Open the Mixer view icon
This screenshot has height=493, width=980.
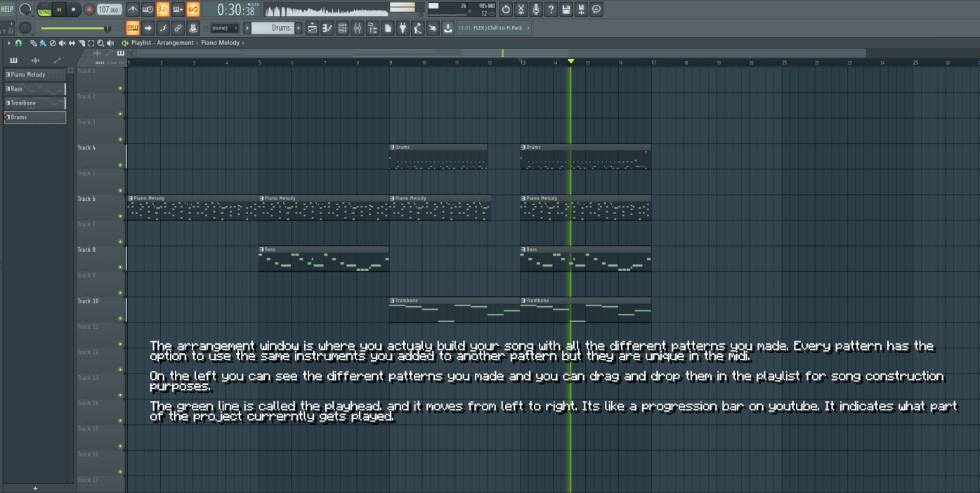(x=357, y=28)
